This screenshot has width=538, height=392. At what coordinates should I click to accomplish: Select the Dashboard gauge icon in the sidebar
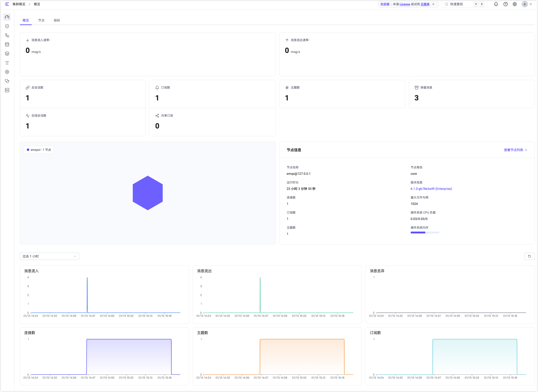[7, 17]
